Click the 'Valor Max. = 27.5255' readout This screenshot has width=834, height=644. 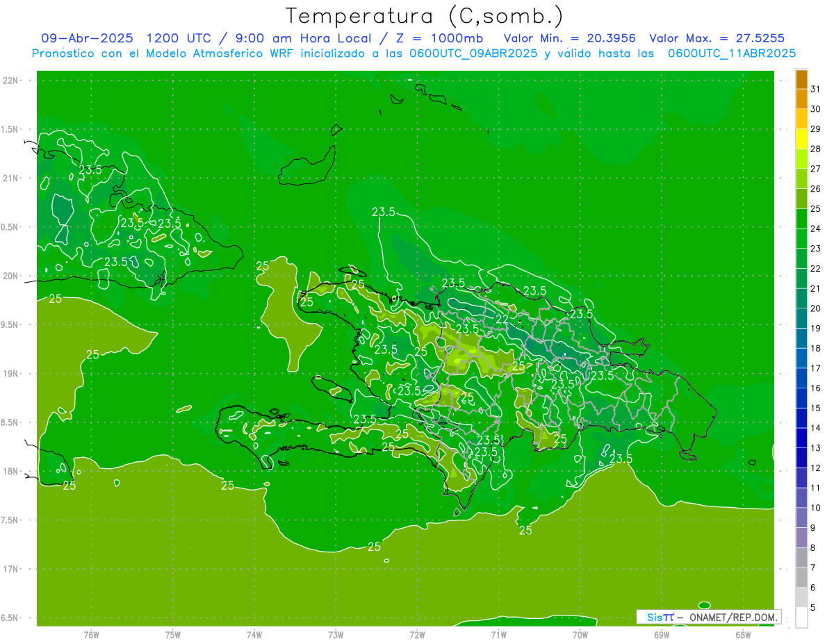click(x=717, y=38)
